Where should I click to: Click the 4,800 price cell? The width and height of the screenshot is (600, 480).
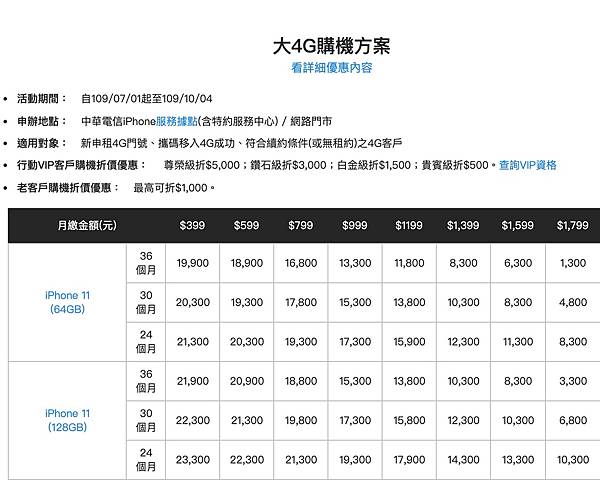click(573, 302)
